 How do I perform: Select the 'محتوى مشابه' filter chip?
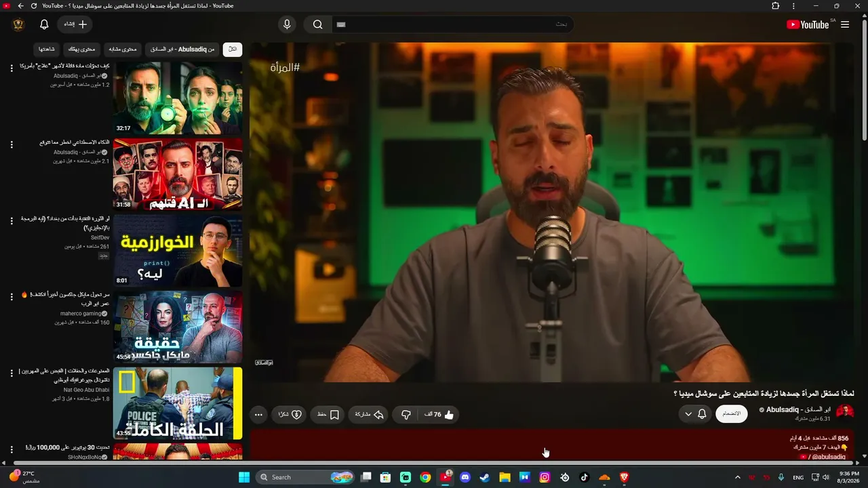click(123, 49)
